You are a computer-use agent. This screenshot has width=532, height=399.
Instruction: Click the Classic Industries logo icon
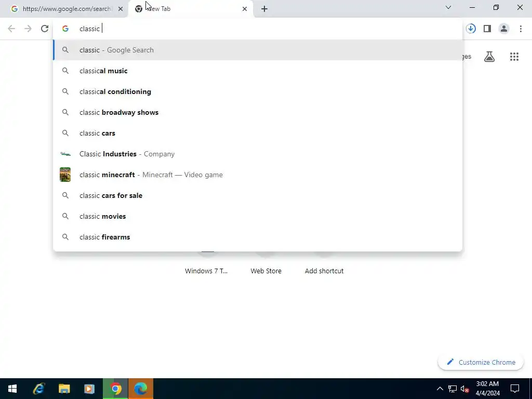(65, 154)
